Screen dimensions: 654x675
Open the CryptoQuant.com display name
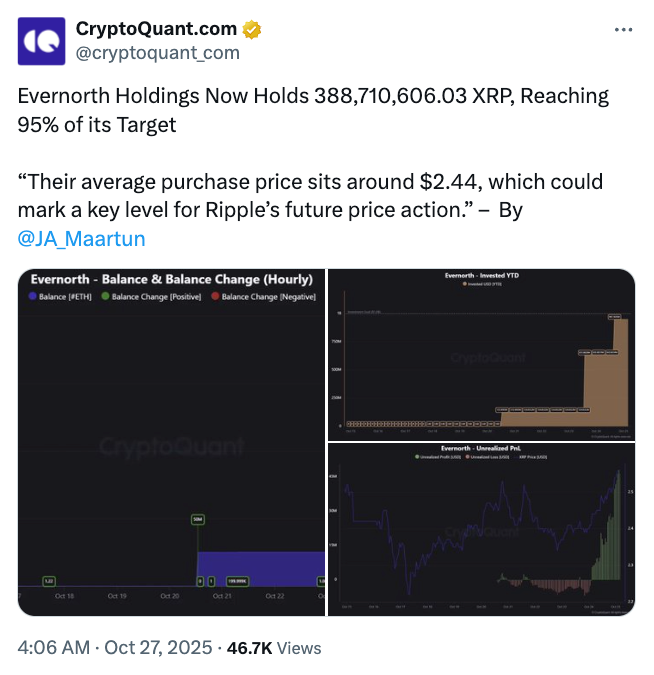coord(157,29)
